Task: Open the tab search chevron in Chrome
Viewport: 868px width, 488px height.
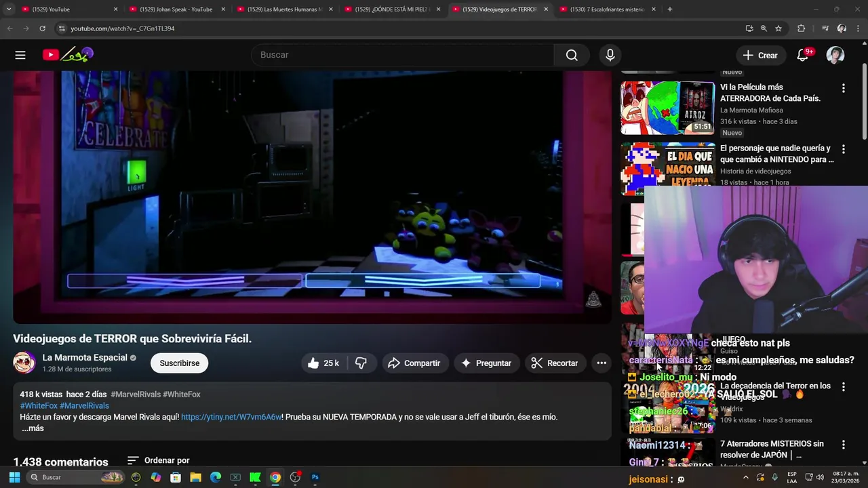Action: (x=9, y=9)
